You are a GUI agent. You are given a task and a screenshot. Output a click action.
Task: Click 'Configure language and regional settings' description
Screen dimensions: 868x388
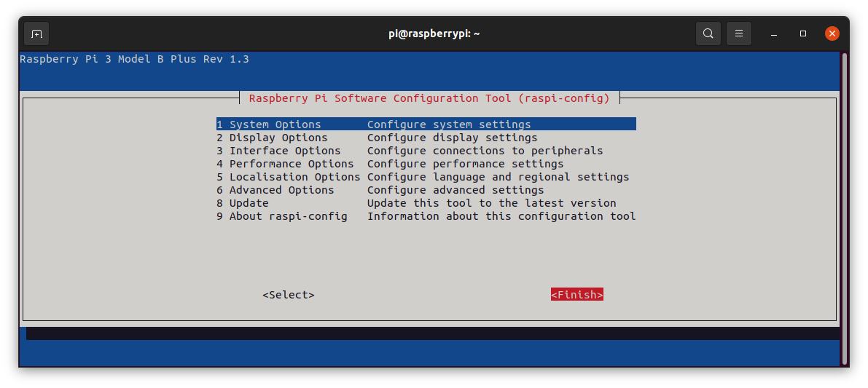point(498,177)
